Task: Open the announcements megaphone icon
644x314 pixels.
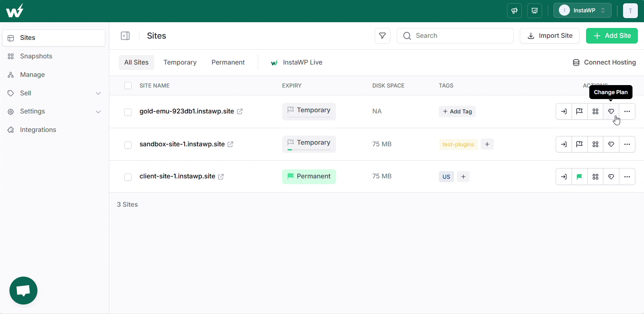Action: tap(514, 11)
